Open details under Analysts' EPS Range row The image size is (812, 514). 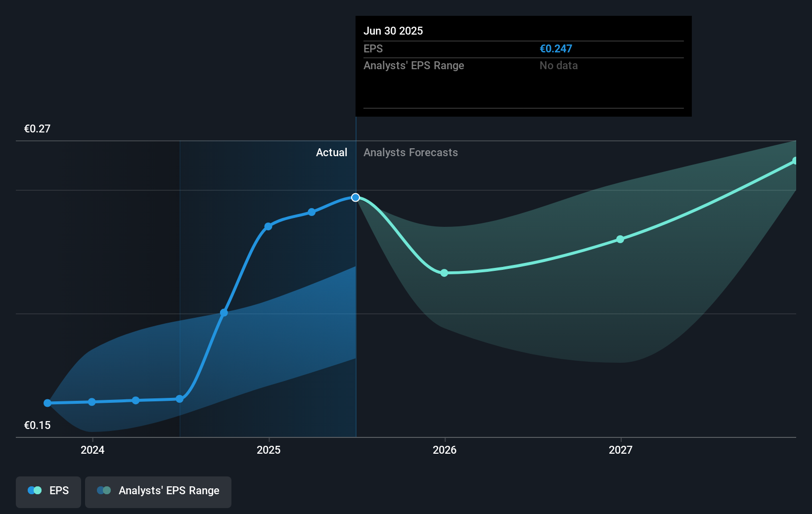click(413, 65)
